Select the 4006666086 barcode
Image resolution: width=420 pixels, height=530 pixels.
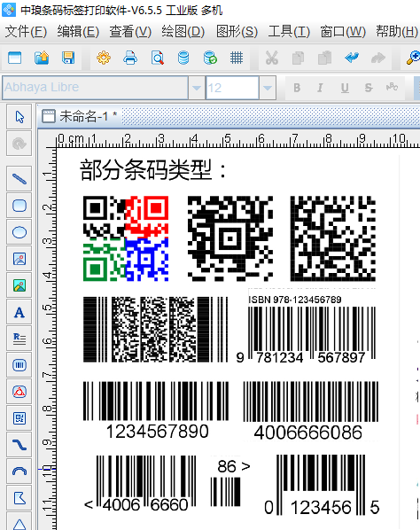(x=310, y=412)
